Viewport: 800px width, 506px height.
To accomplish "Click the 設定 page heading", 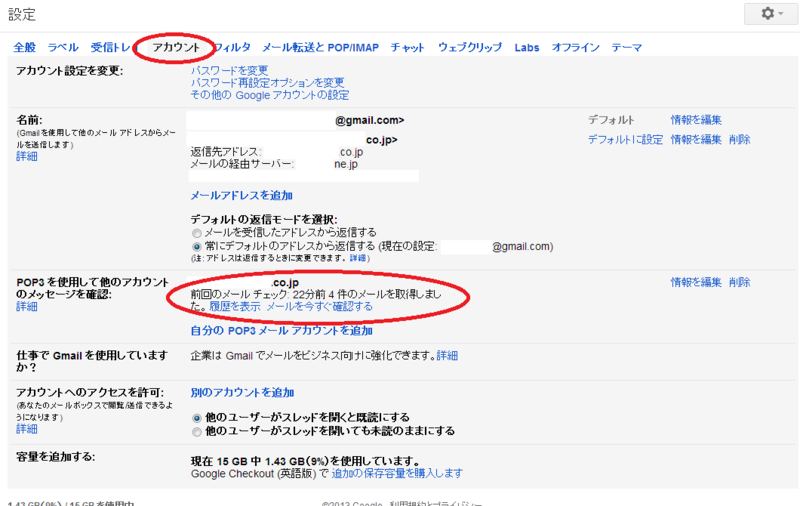I will (x=22, y=14).
